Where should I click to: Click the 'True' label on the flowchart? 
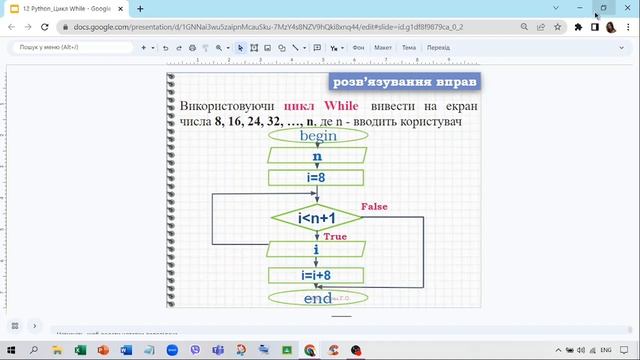(335, 237)
